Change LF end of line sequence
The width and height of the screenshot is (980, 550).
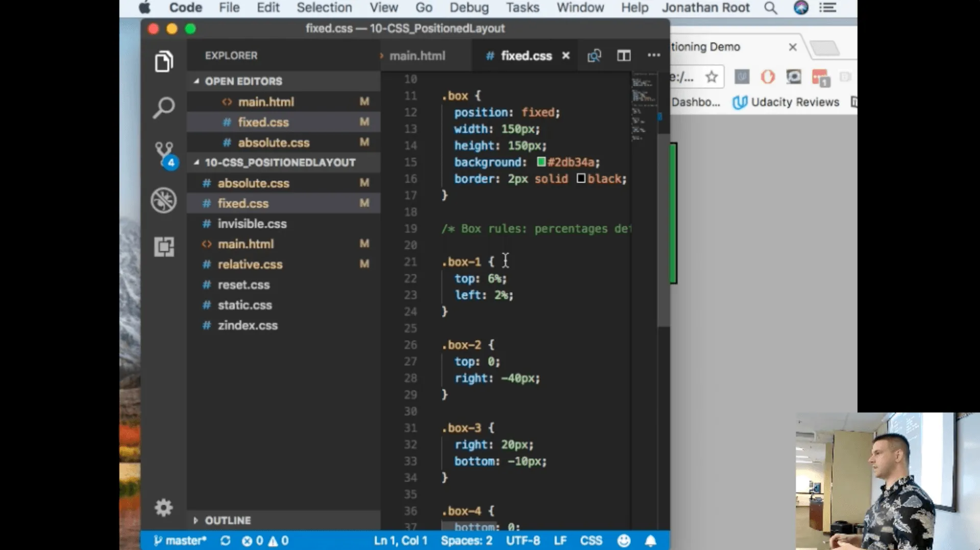(560, 540)
